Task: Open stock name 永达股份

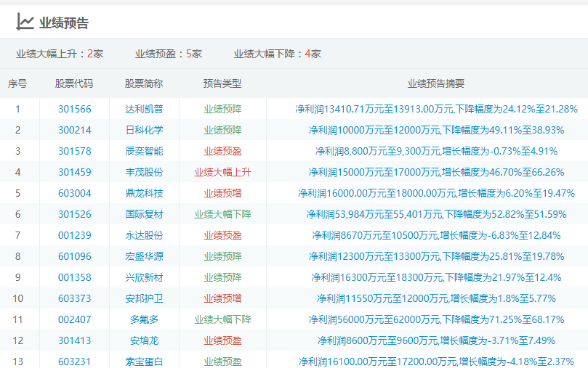Action: 145,235
